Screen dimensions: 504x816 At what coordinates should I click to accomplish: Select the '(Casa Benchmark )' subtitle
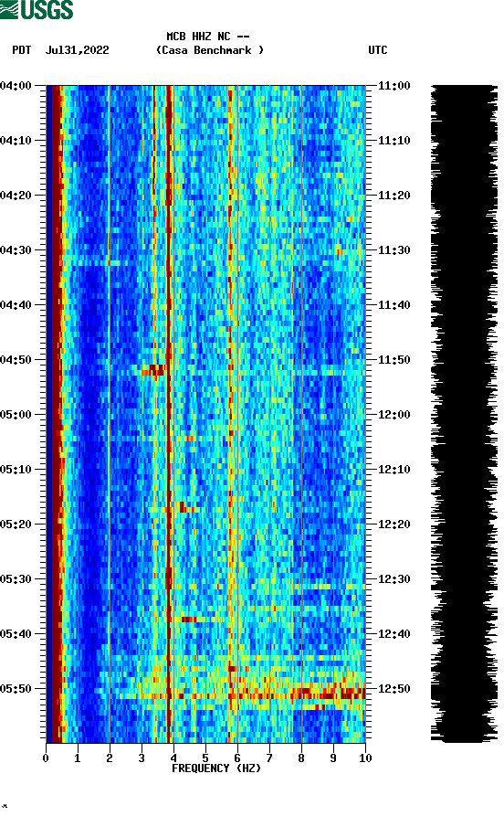(210, 50)
